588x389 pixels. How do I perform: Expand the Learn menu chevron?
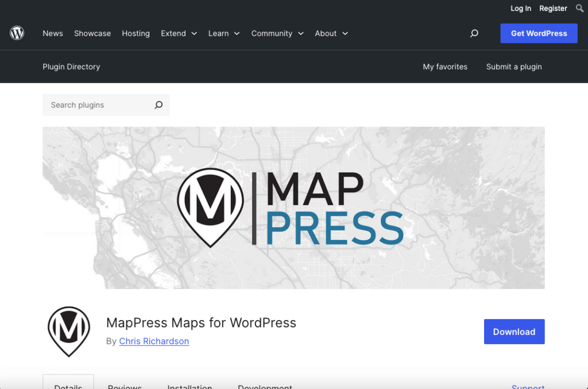[x=237, y=33]
